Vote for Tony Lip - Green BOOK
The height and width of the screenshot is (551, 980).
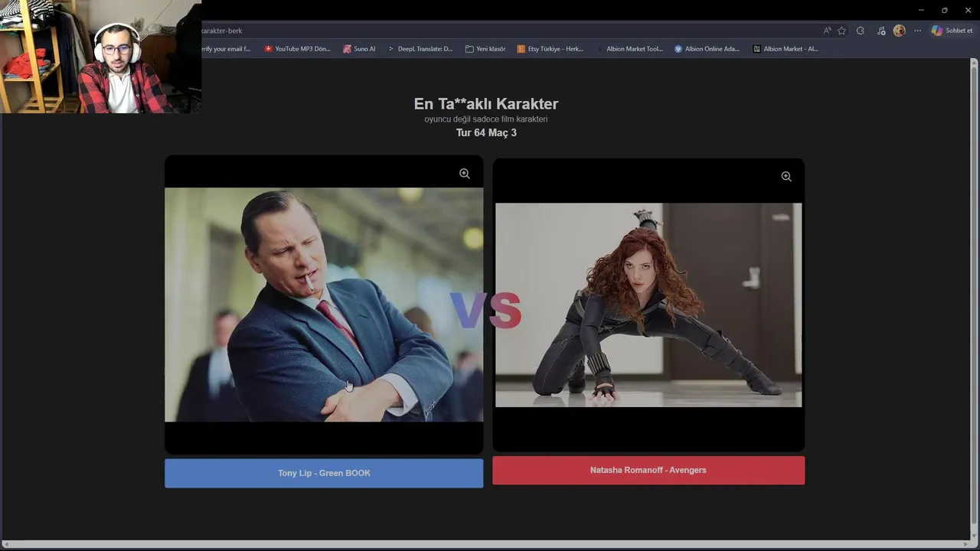pos(324,473)
